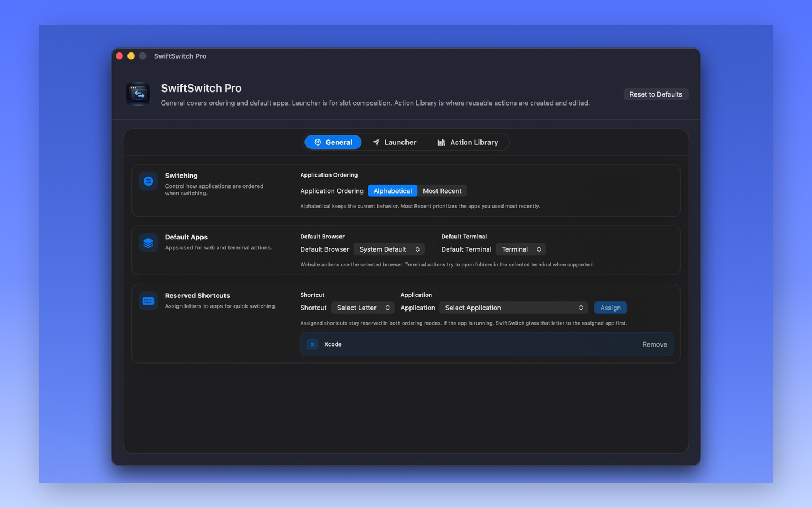Click the bold Default Browser heading
Viewport: 812px width, 508px height.
pos(322,237)
